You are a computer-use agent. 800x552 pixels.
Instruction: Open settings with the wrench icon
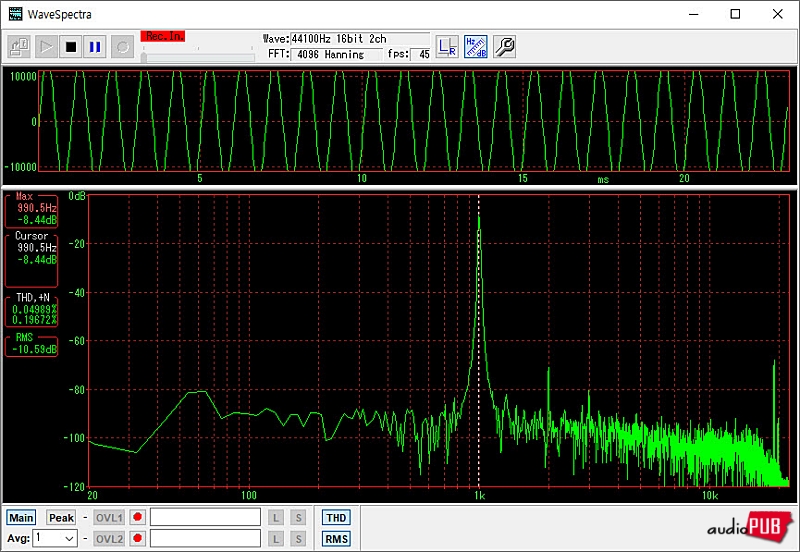[x=505, y=46]
